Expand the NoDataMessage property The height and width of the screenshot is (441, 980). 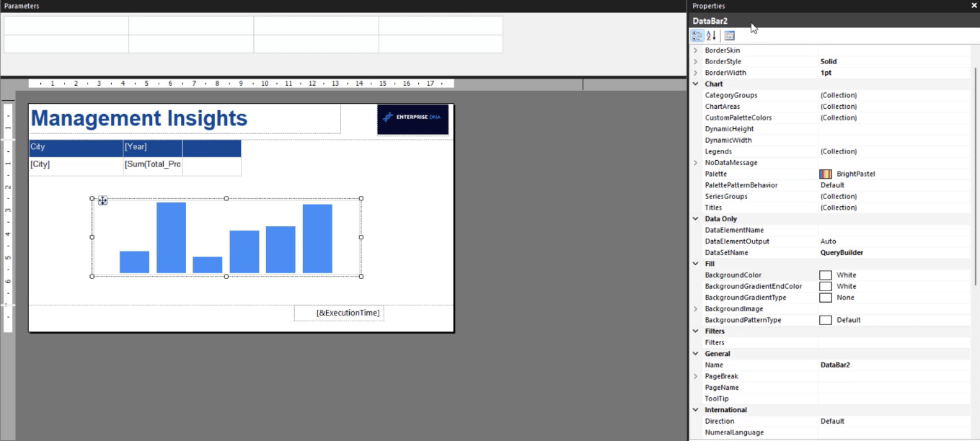696,163
